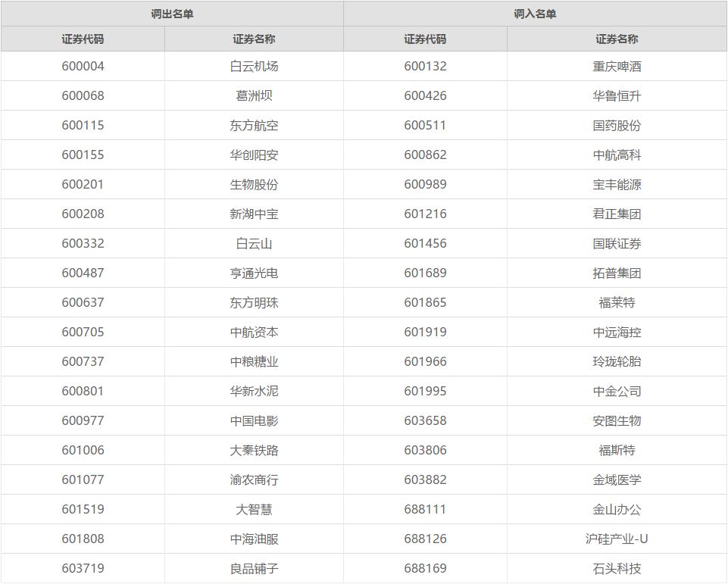Select the code 600426 cell

(425, 96)
